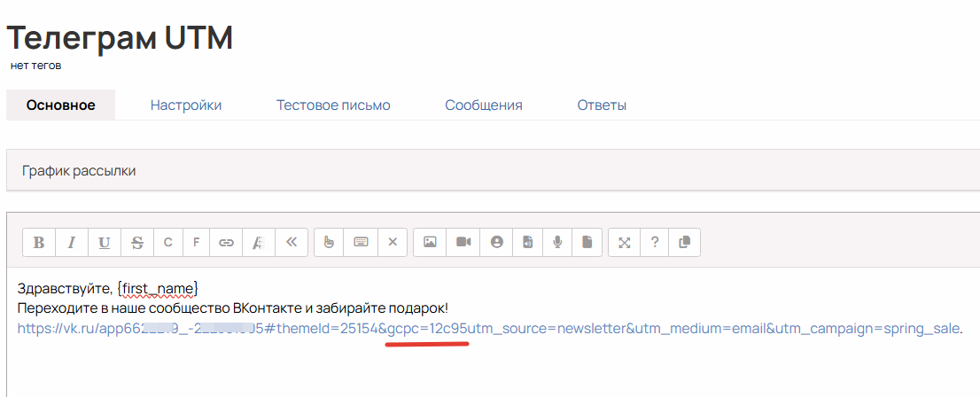Click the vk.ru link in message
Screen dimensions: 980x397
click(489, 328)
